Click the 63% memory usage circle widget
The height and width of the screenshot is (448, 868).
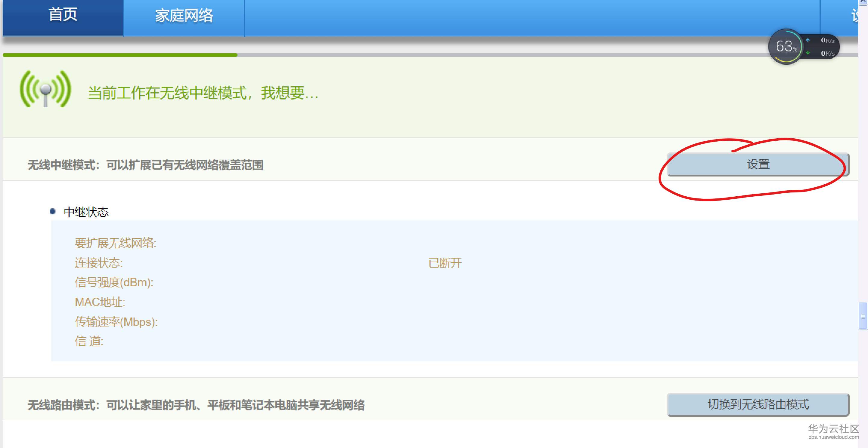(x=786, y=46)
